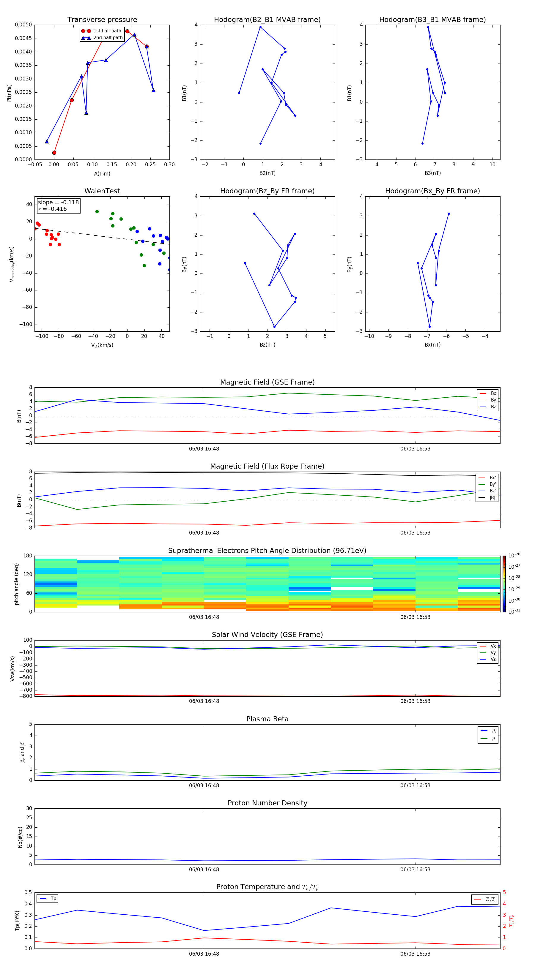The width and height of the screenshot is (535, 980).
Task: Click 'Hodogram(B3_B1 MVAB frame)' title
Action: (432, 19)
